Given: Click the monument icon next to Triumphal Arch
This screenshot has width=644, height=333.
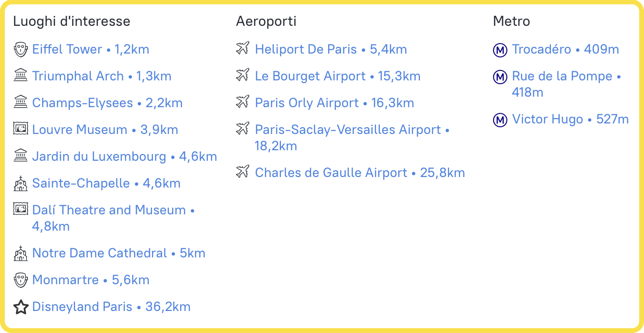Looking at the screenshot, I should (x=21, y=76).
